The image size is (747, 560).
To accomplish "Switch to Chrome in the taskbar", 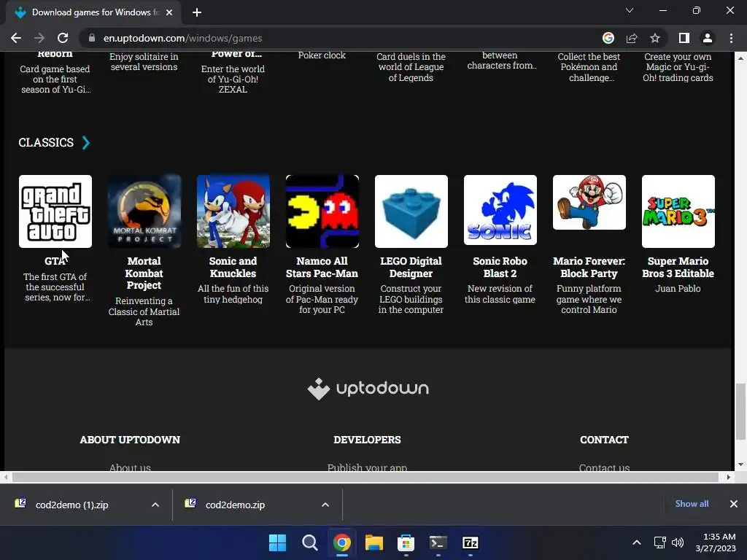I will click(x=342, y=542).
